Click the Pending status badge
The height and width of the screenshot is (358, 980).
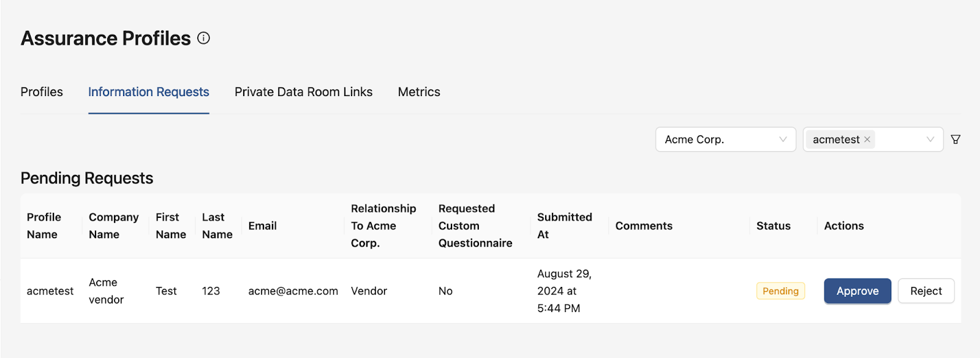[780, 291]
